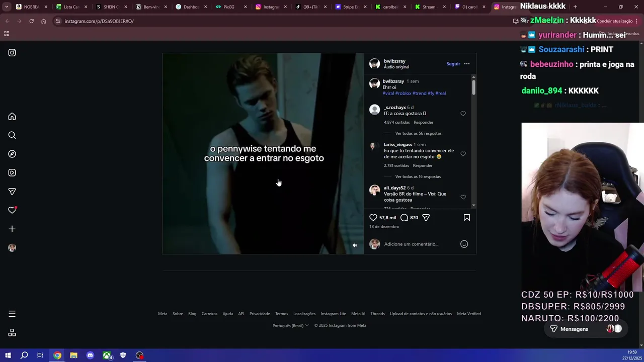644x362 pixels.
Task: Open the Dashboard browser tab
Action: click(x=191, y=7)
